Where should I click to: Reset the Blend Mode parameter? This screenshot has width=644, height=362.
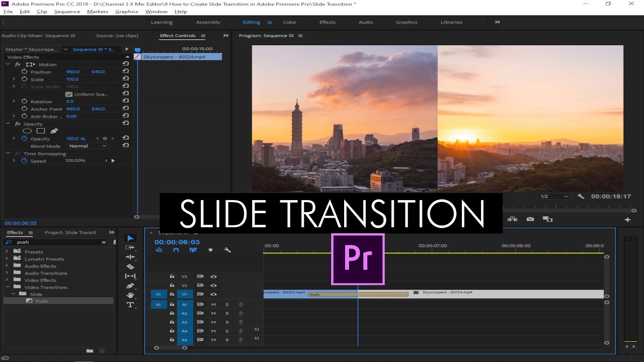click(x=126, y=146)
